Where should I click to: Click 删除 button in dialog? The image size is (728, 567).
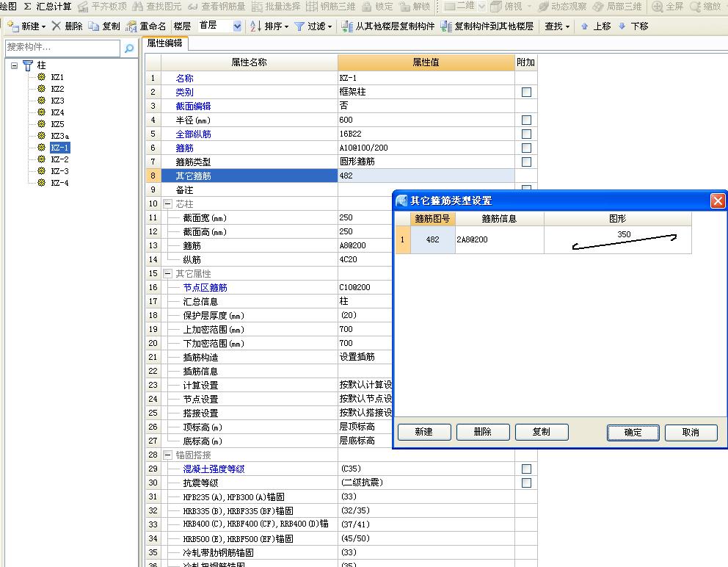pyautogui.click(x=482, y=432)
